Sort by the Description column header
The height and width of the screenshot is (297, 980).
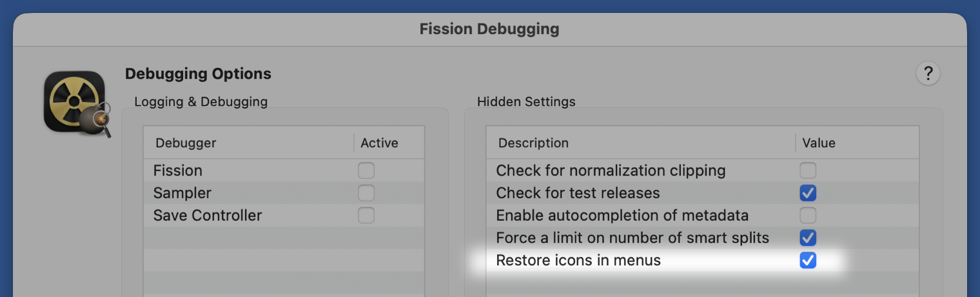pos(533,143)
